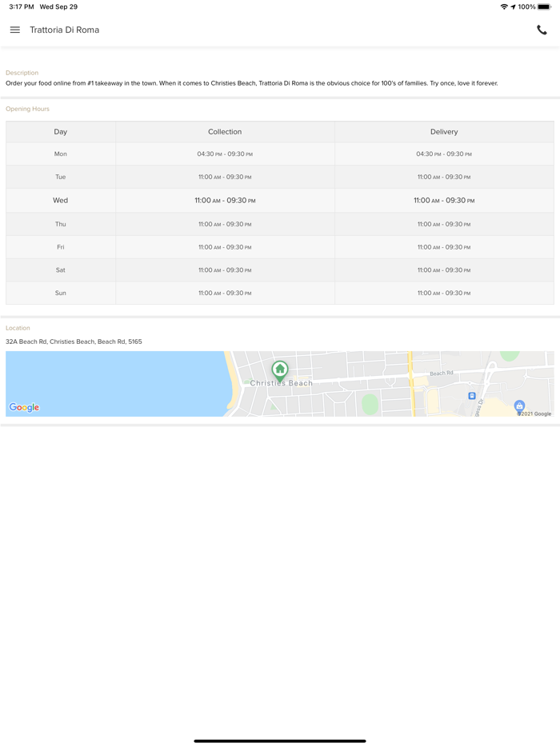Click Tuesday collection hours cell
560x747 pixels.
tap(225, 177)
